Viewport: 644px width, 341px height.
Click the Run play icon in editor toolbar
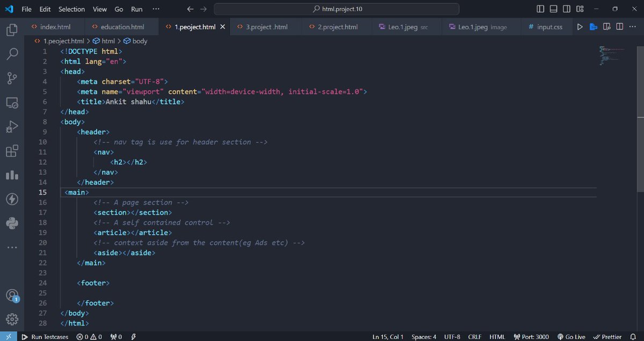580,26
